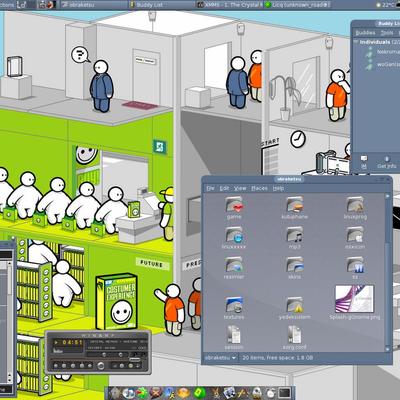The height and width of the screenshot is (400, 400).
Task: Open the kubuphane folder
Action: click(x=294, y=207)
